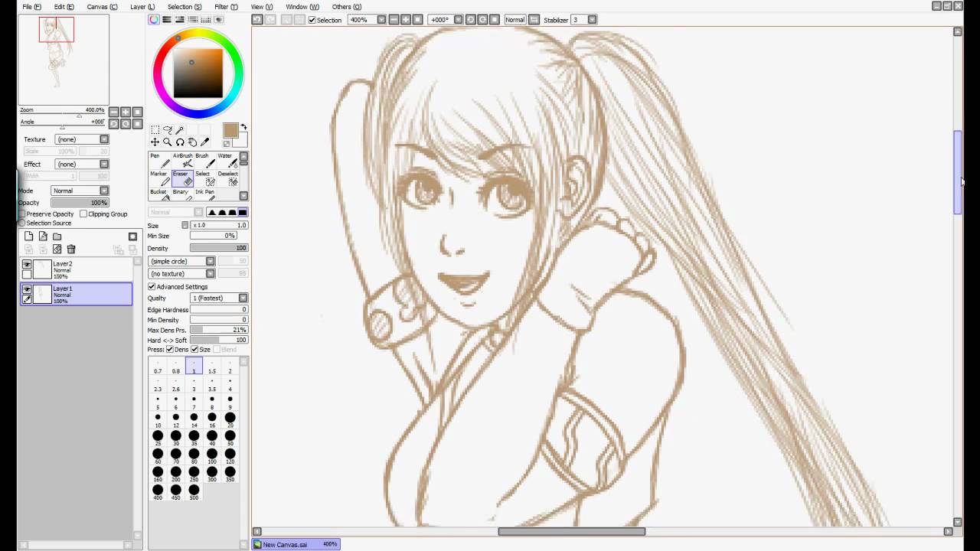Select the Marker tool
The image size is (980, 551).
click(x=158, y=178)
